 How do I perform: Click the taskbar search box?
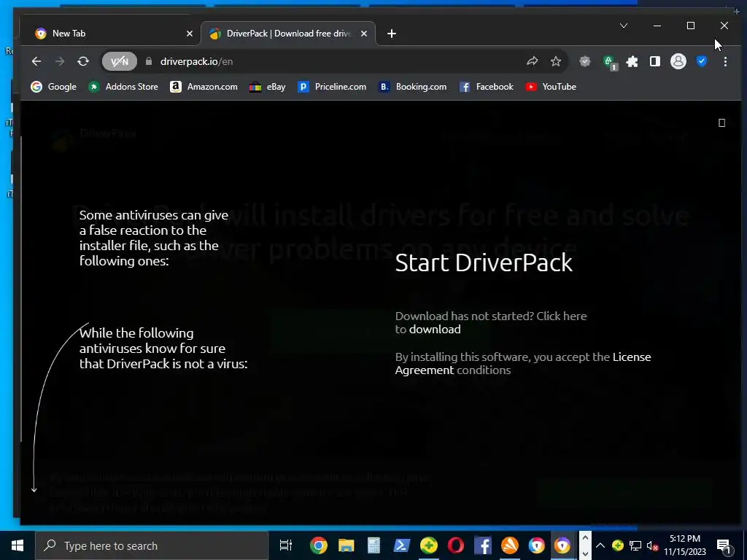point(152,545)
